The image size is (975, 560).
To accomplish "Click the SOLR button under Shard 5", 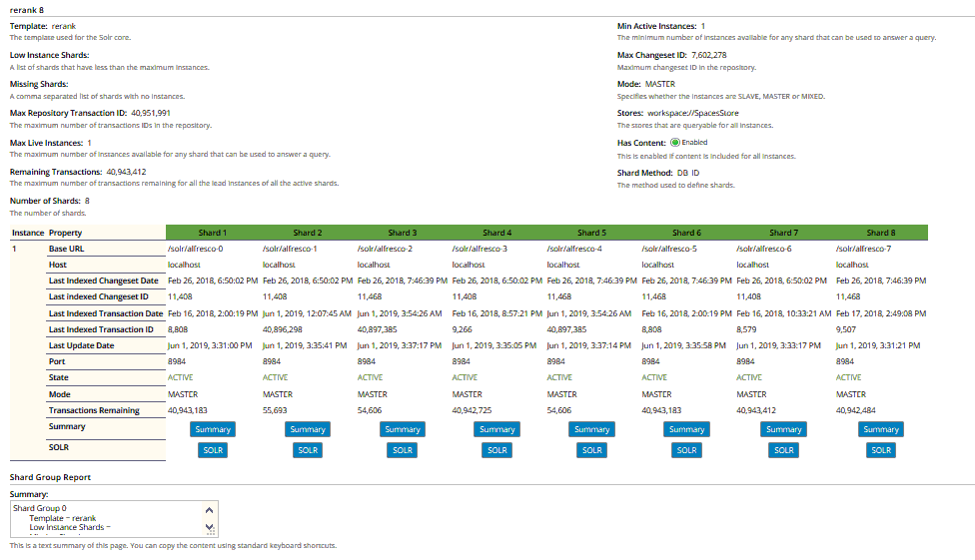I will (592, 450).
